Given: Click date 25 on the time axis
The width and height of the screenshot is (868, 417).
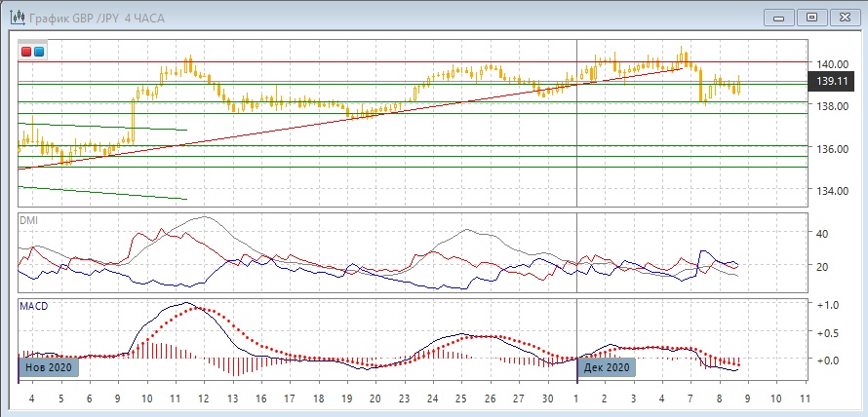Looking at the screenshot, I should click(460, 399).
